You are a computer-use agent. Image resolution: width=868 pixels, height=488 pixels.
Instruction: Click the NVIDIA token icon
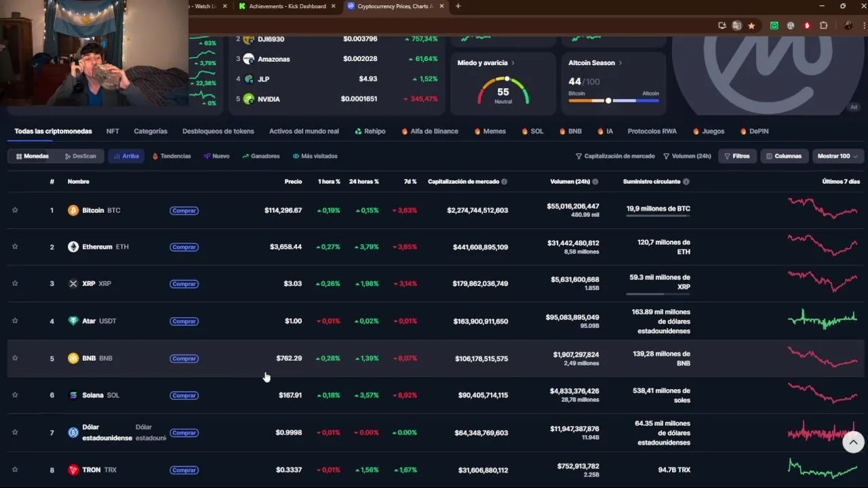coord(249,99)
